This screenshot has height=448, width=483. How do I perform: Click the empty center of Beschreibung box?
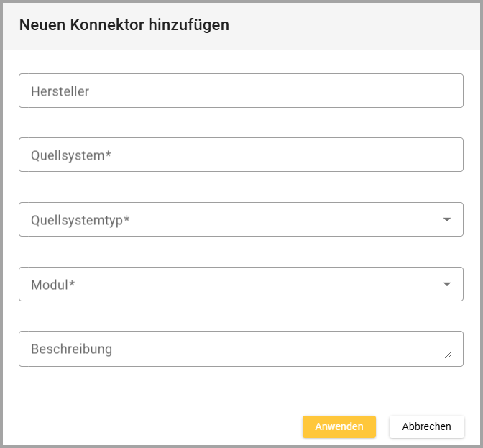pyautogui.click(x=241, y=349)
